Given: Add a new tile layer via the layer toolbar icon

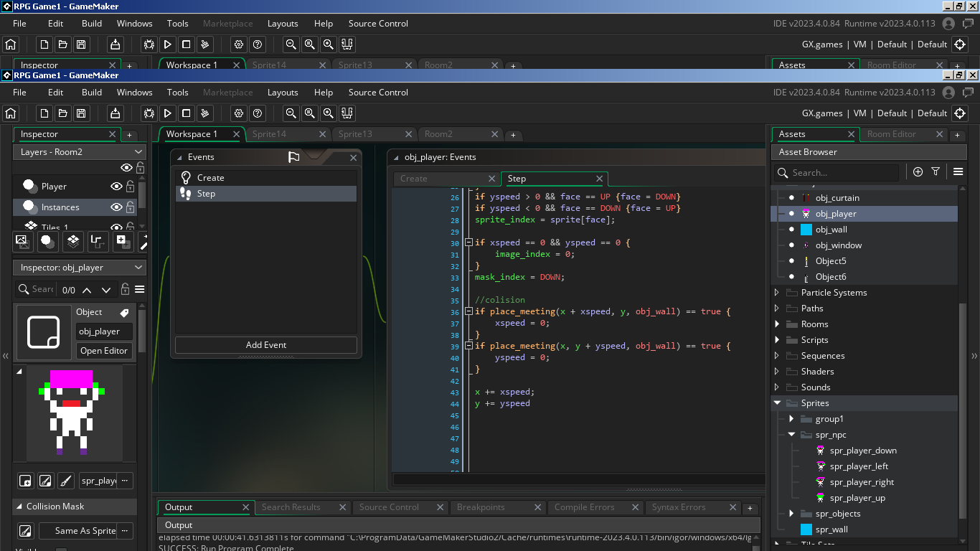Looking at the screenshot, I should tap(72, 242).
